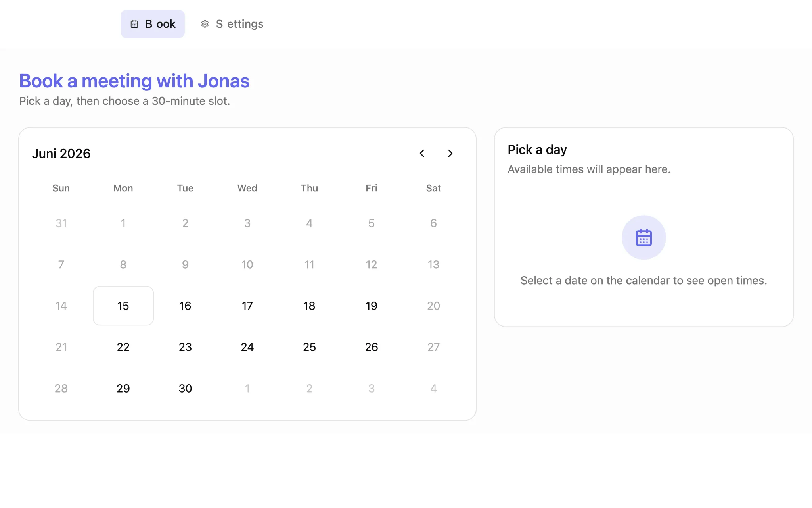
Task: Click the Pick a day heading
Action: coord(537,150)
